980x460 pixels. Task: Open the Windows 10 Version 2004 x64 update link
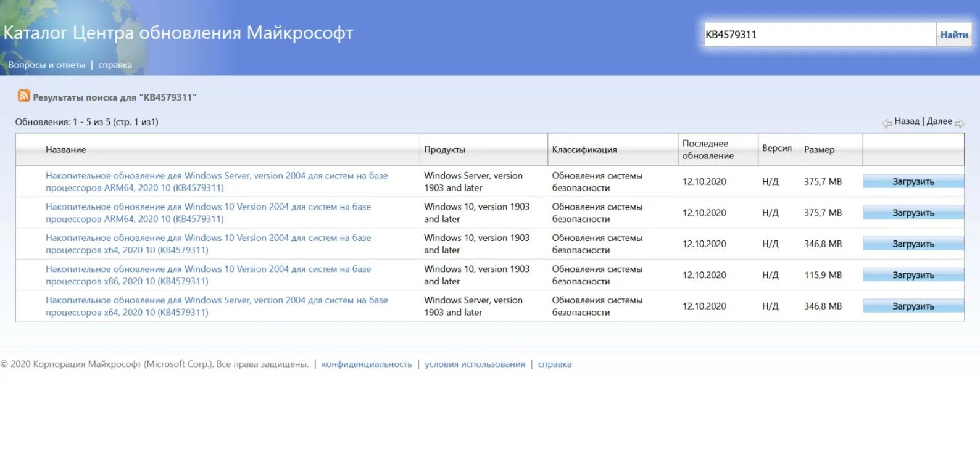tap(208, 244)
